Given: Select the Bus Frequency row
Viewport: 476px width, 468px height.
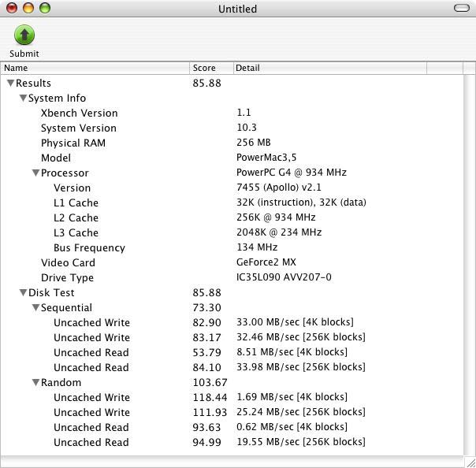Looking at the screenshot, I should coord(89,248).
